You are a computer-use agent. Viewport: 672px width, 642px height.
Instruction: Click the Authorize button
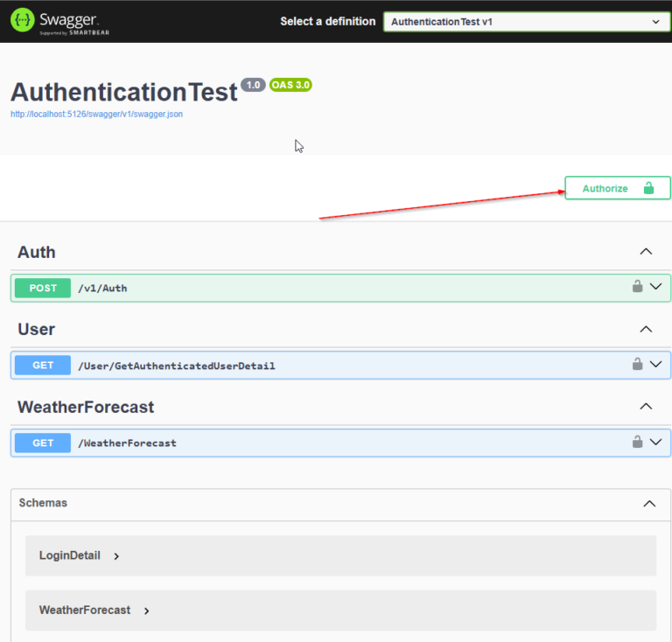(618, 188)
